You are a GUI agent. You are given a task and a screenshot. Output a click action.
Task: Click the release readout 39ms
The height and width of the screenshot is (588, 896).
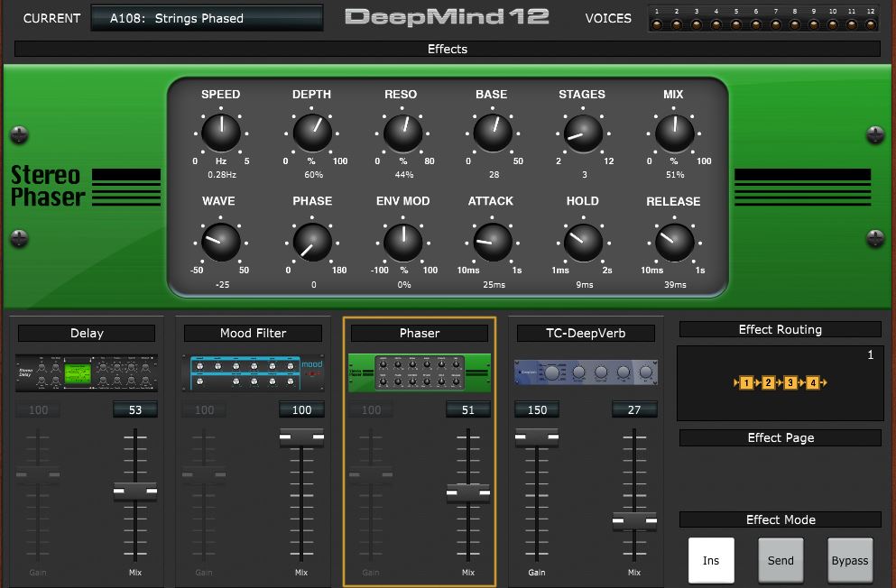[675, 284]
